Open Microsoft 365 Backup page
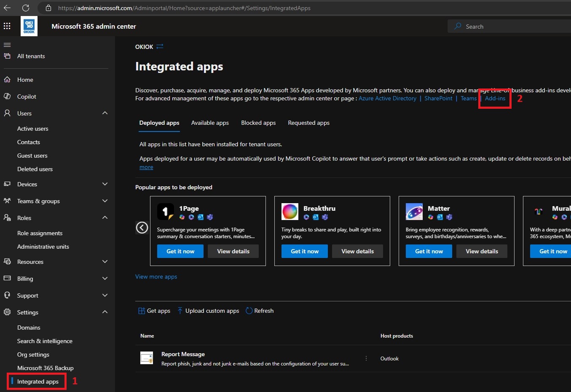The height and width of the screenshot is (392, 571). pyautogui.click(x=46, y=368)
